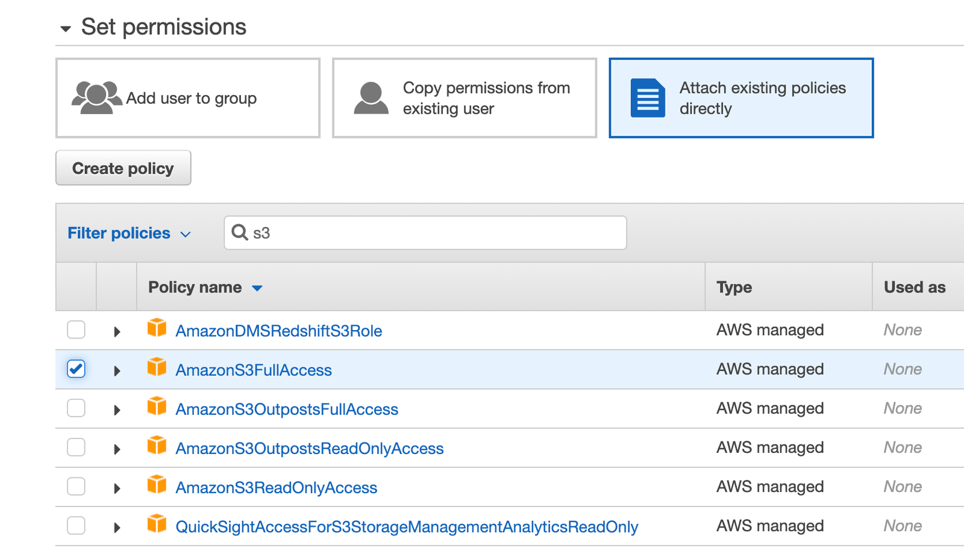Click the search magnifier icon in filter box
Screen dimensions: 964x560
240,232
